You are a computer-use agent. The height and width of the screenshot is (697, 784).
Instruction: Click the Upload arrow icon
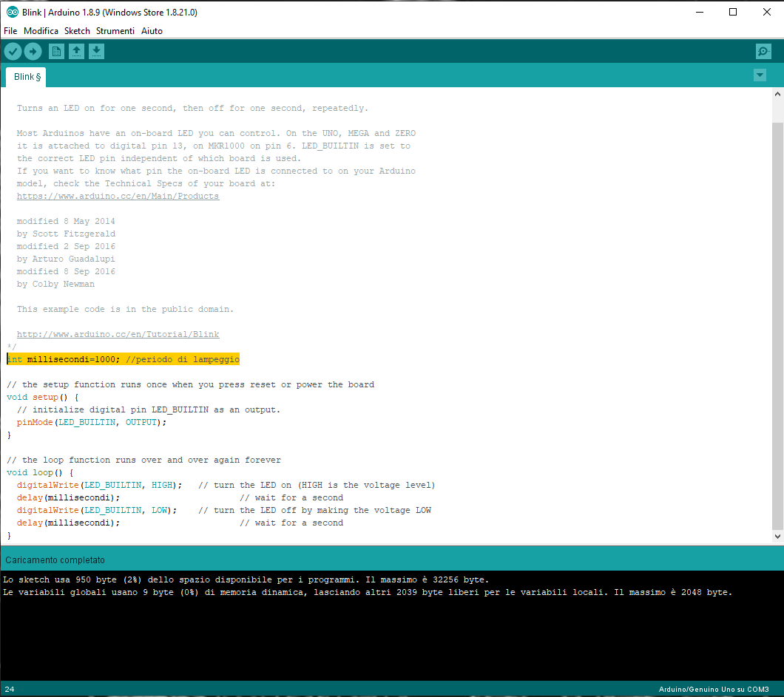[33, 51]
